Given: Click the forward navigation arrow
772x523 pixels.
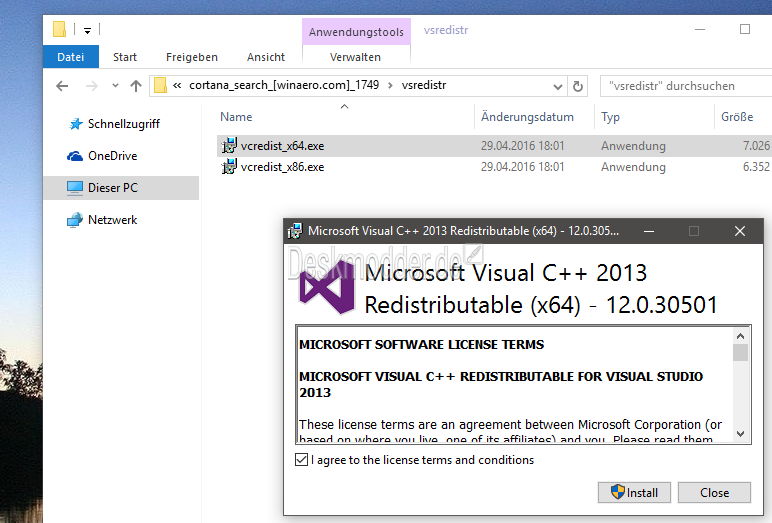Looking at the screenshot, I should [92, 86].
